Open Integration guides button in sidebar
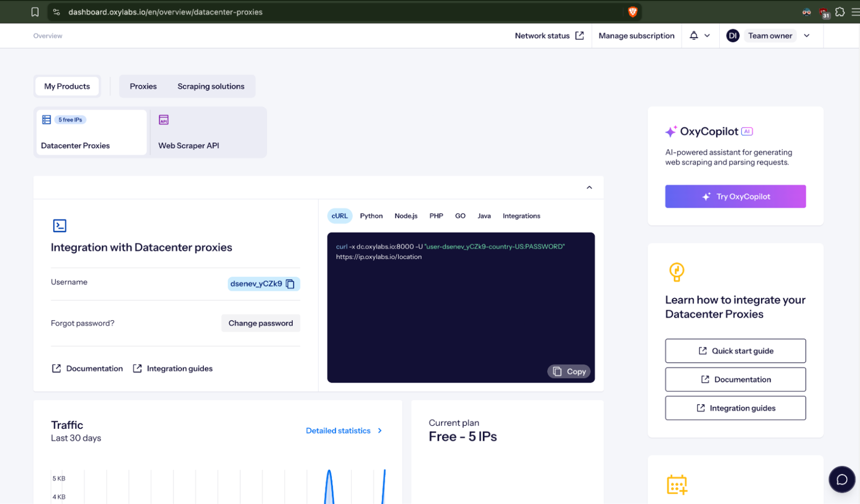 (x=735, y=408)
